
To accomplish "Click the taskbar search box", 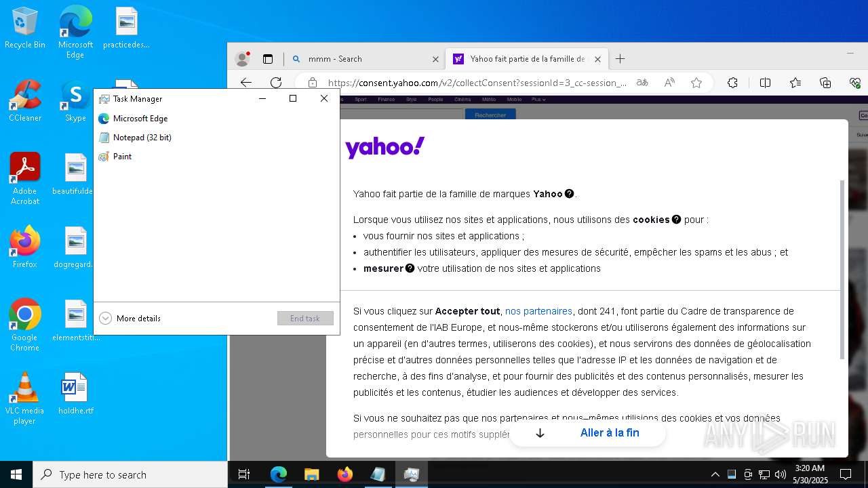I will [130, 474].
